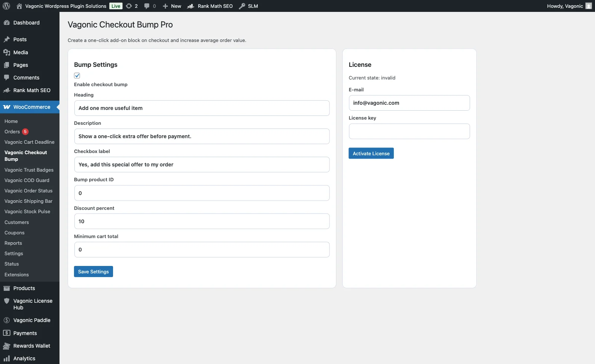Screen dimensions: 595x364
Task: Click the Save Settings button
Action: pos(93,272)
